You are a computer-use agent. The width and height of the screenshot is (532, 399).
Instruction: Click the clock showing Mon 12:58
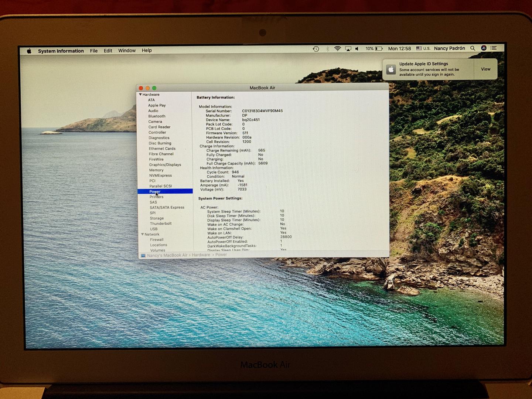point(399,48)
